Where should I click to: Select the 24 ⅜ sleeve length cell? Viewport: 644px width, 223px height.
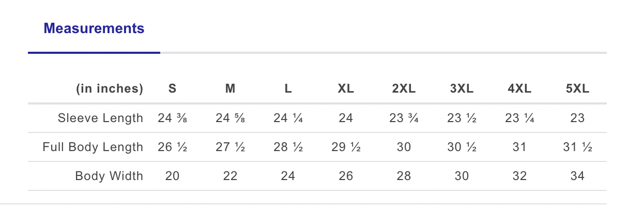(173, 118)
